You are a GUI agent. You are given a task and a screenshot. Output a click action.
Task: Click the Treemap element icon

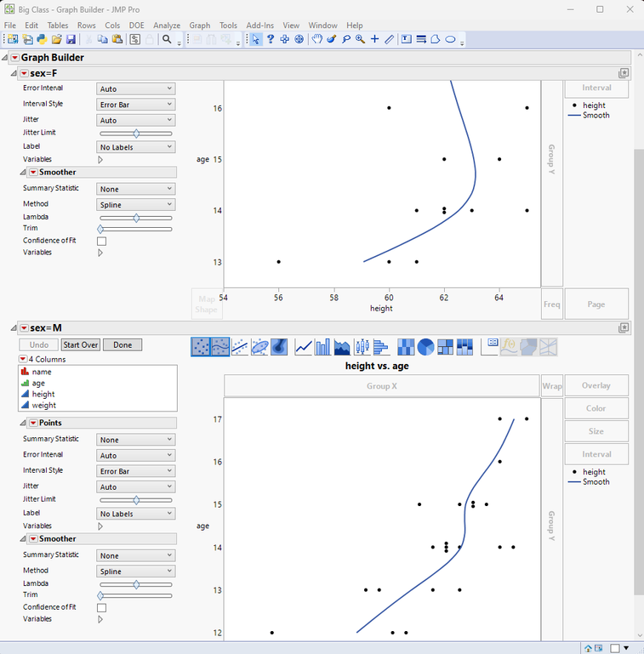[x=445, y=347]
